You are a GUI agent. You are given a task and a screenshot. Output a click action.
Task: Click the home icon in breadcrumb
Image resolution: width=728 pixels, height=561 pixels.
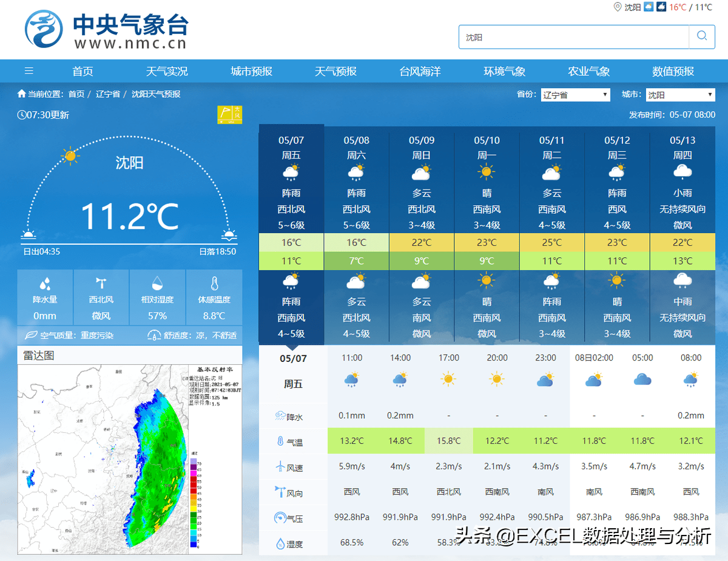[22, 94]
